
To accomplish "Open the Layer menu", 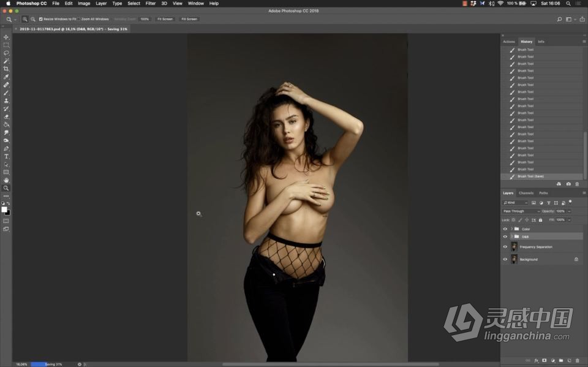I will pos(101,4).
